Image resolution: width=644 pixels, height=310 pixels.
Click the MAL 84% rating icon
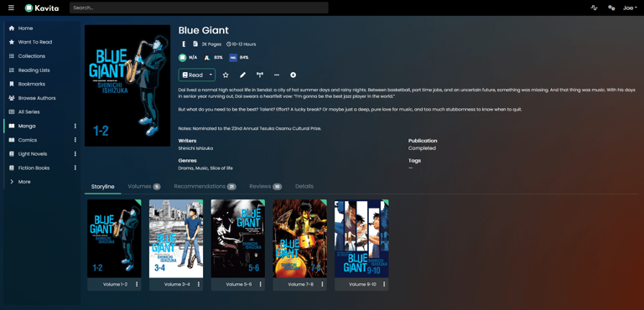point(233,58)
